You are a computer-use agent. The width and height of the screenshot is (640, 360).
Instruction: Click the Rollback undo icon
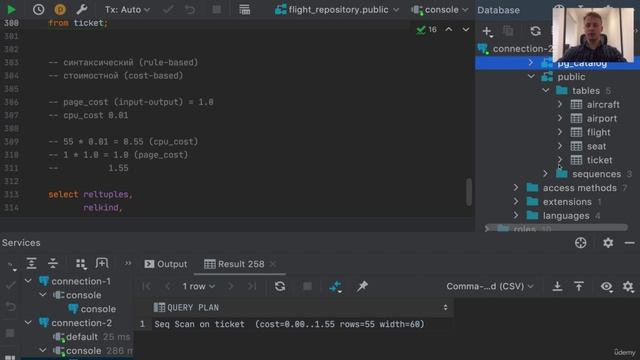(190, 9)
